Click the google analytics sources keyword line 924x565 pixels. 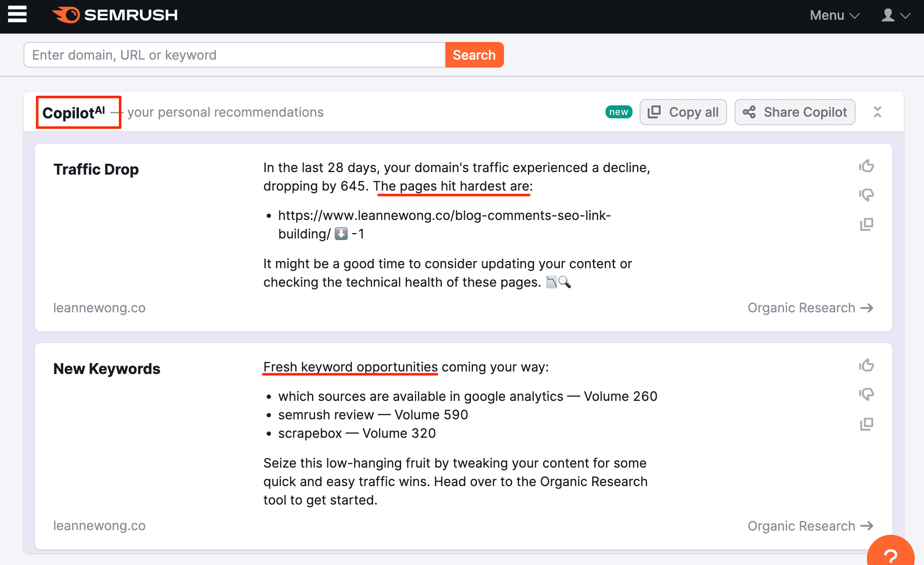click(467, 396)
